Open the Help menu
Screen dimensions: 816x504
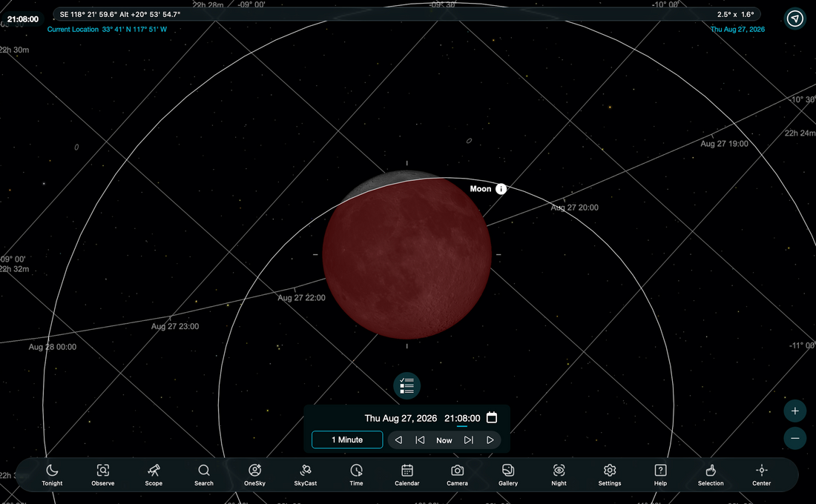point(660,475)
